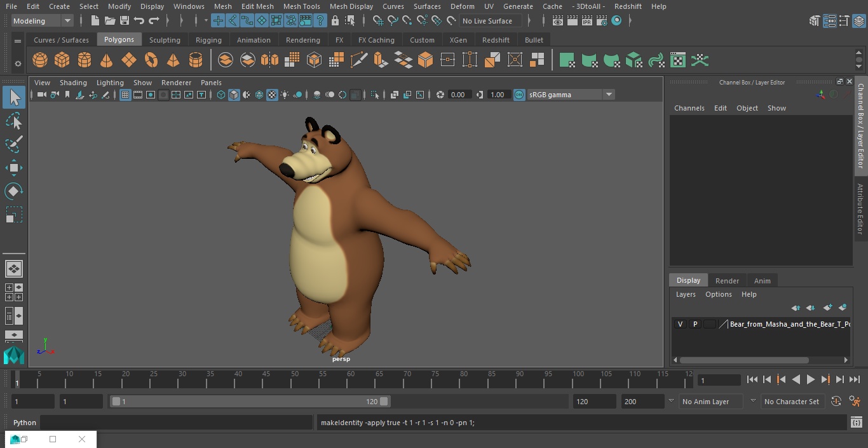868x448 pixels.
Task: Open the Deform menu
Action: 463,6
